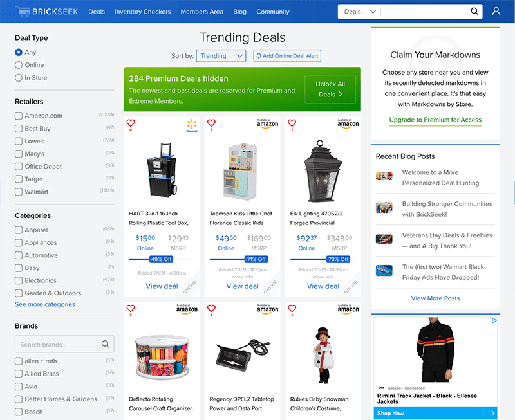Expand See more categories
The width and height of the screenshot is (515, 420).
click(45, 304)
